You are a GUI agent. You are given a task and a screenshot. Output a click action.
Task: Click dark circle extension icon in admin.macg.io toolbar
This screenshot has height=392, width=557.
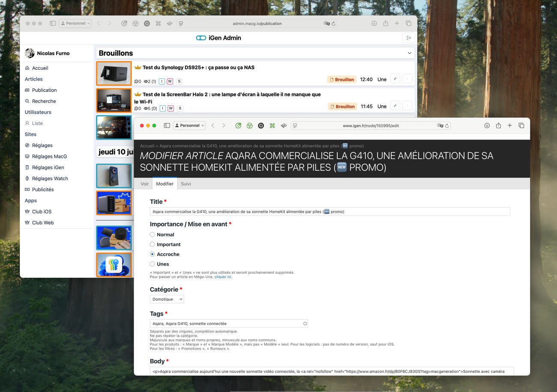147,24
